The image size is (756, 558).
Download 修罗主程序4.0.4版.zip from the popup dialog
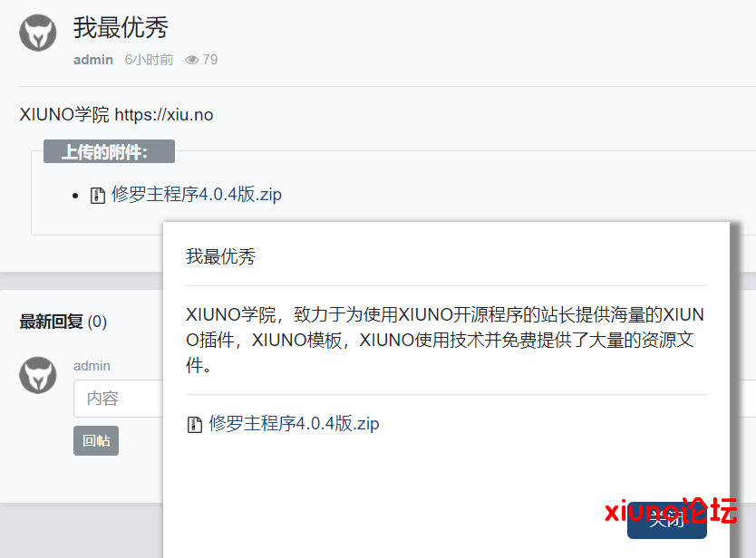pos(294,424)
